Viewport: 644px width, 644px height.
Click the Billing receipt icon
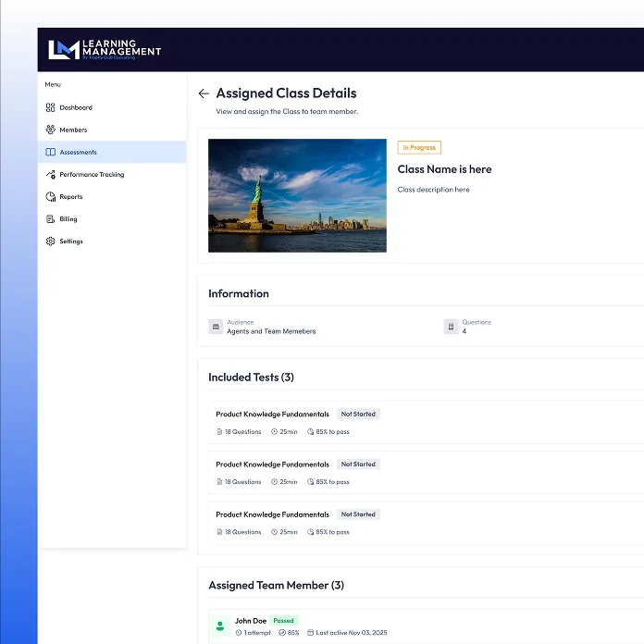51,219
